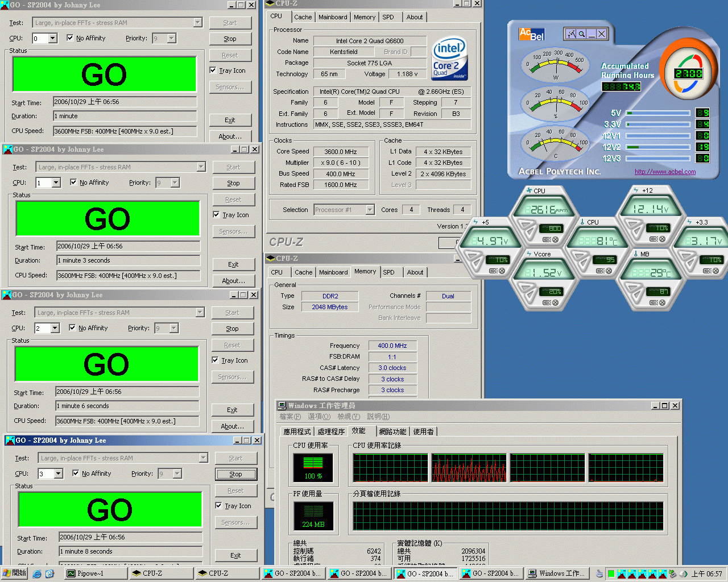
Task: Uncheck Tray Icon in CPU 0 window
Action: coord(213,70)
